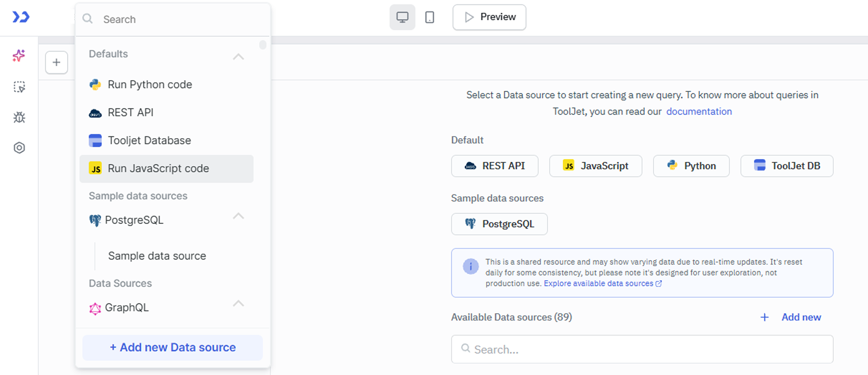Open the documentation link
This screenshot has width=868, height=375.
coord(698,112)
